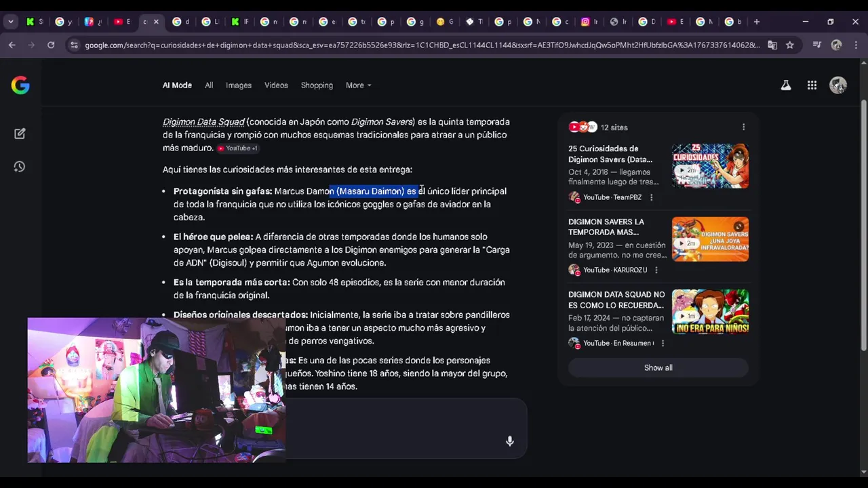
Task: Expand the More search filters dropdown
Action: [x=358, y=85]
